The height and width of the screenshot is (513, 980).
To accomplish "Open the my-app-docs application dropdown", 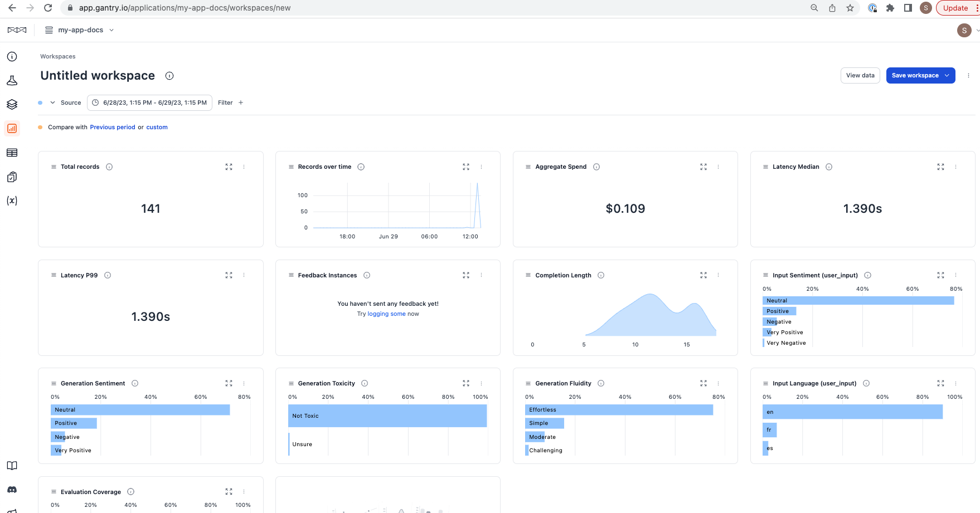I will [80, 30].
